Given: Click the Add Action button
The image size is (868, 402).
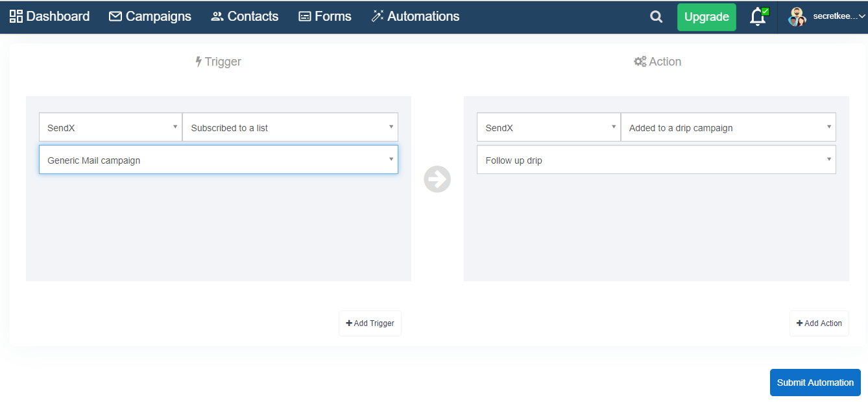Looking at the screenshot, I should pos(819,323).
